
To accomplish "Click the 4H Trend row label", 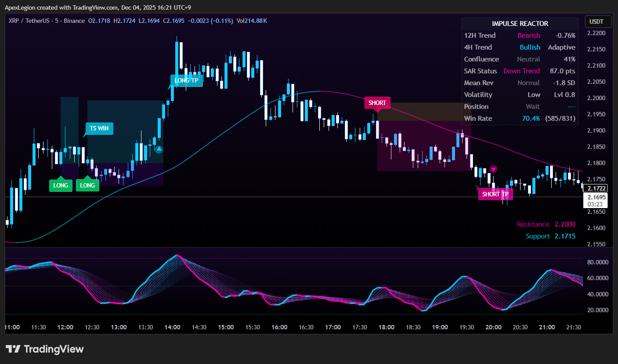I will (478, 47).
